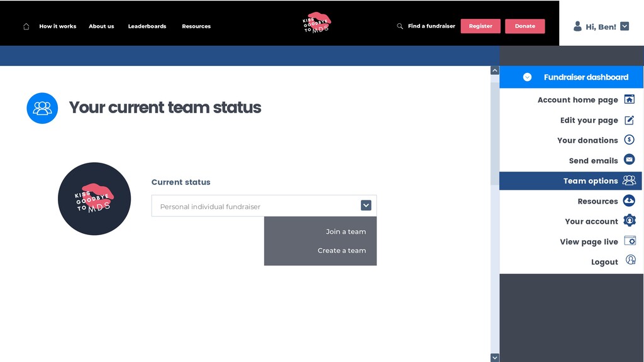Open About us menu
Viewport: 644px width, 362px height.
click(101, 26)
